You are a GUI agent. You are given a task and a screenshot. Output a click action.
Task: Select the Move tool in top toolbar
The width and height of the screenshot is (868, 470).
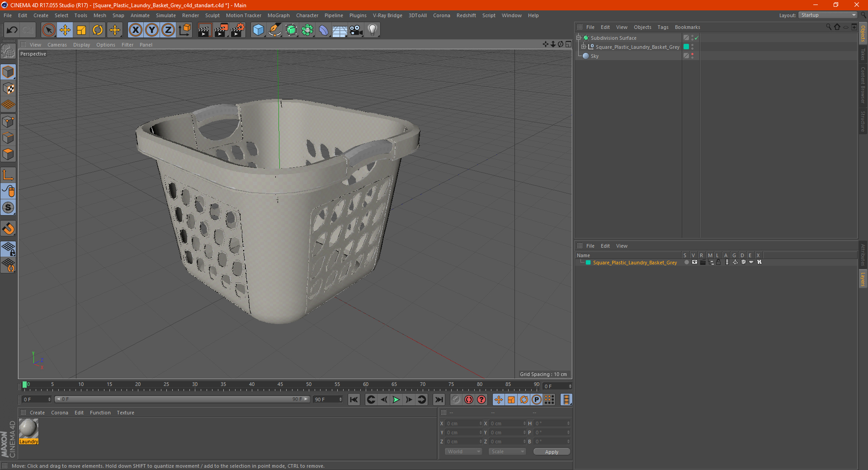[65, 30]
